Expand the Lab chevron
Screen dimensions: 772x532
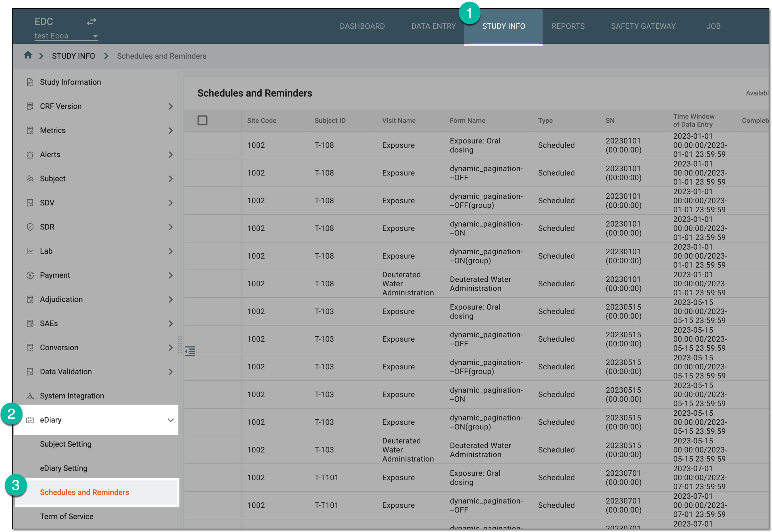point(170,251)
